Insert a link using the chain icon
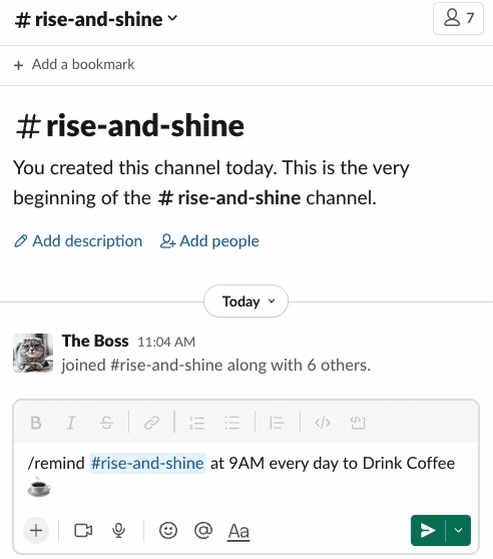The height and width of the screenshot is (559, 493). coord(152,423)
